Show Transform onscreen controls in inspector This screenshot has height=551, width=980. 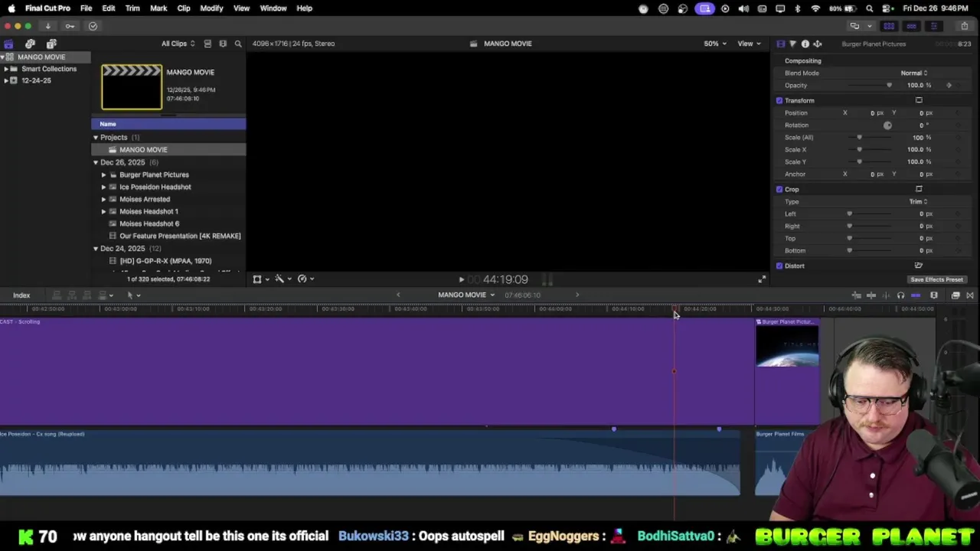click(919, 100)
